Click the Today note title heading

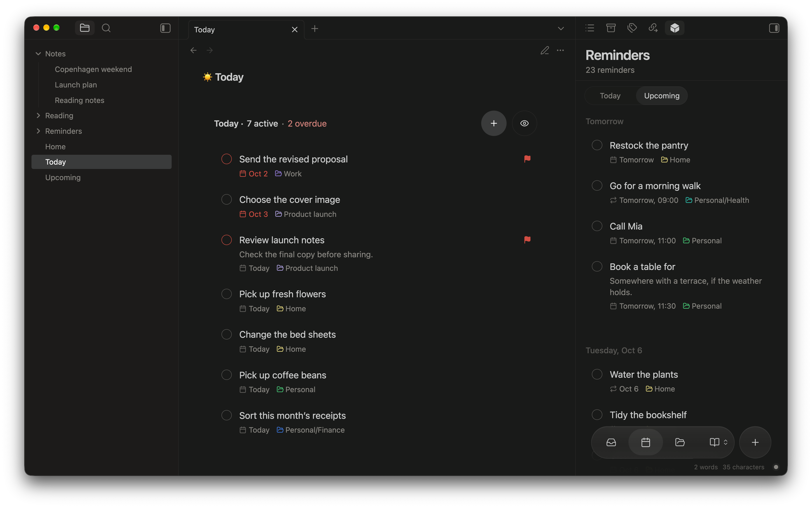[x=229, y=77]
